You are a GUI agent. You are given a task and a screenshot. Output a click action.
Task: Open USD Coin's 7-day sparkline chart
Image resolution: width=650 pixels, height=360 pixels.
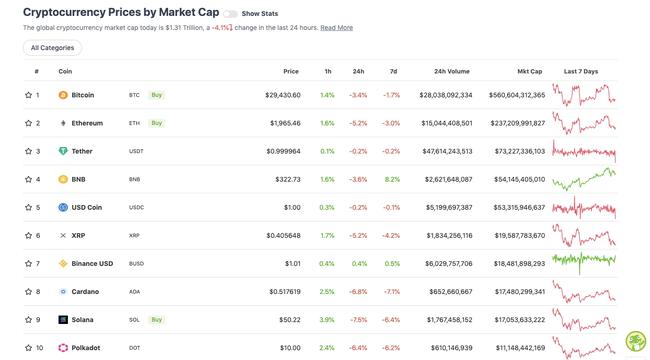[x=584, y=207]
